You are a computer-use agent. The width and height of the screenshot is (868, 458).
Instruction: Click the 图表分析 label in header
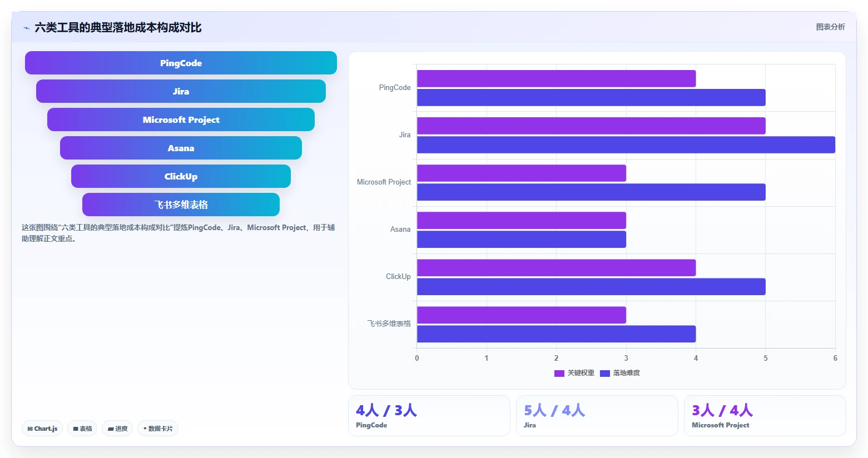[830, 27]
